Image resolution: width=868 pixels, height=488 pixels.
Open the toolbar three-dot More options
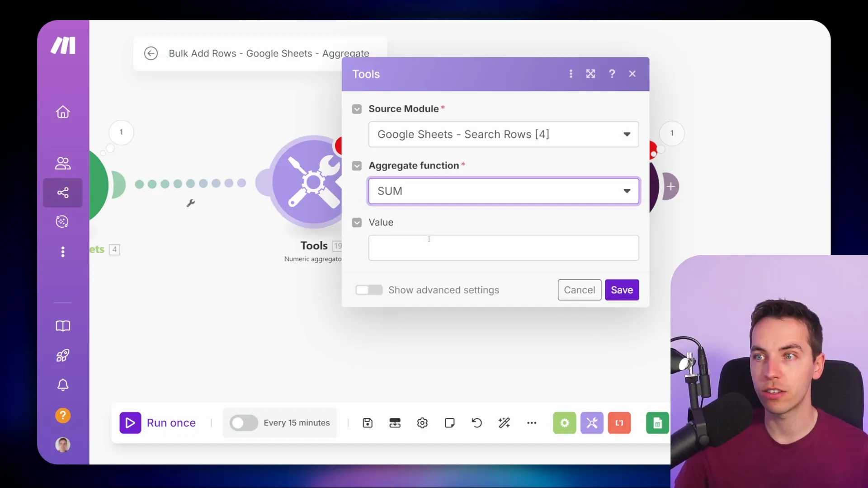click(x=532, y=423)
